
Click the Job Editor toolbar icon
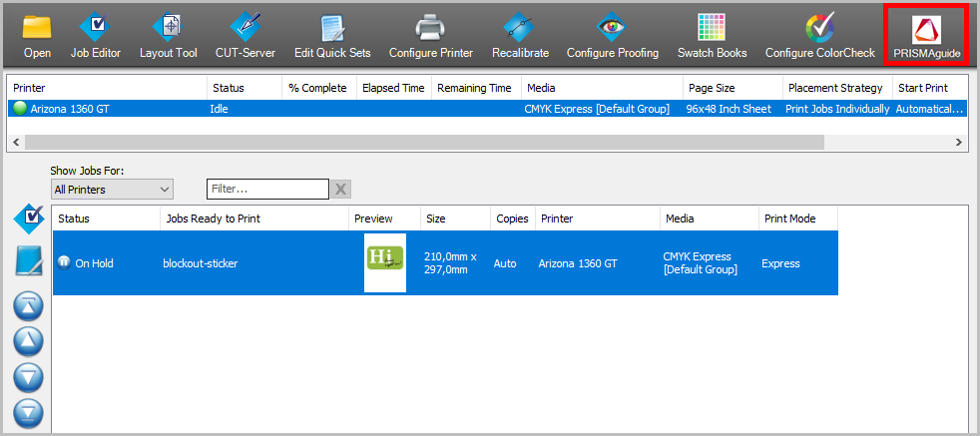96,34
